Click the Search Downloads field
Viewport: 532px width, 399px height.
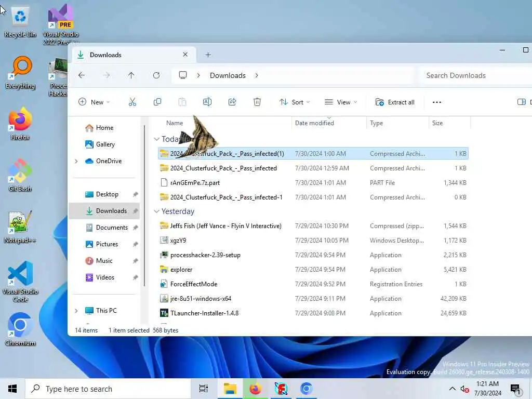coord(475,75)
